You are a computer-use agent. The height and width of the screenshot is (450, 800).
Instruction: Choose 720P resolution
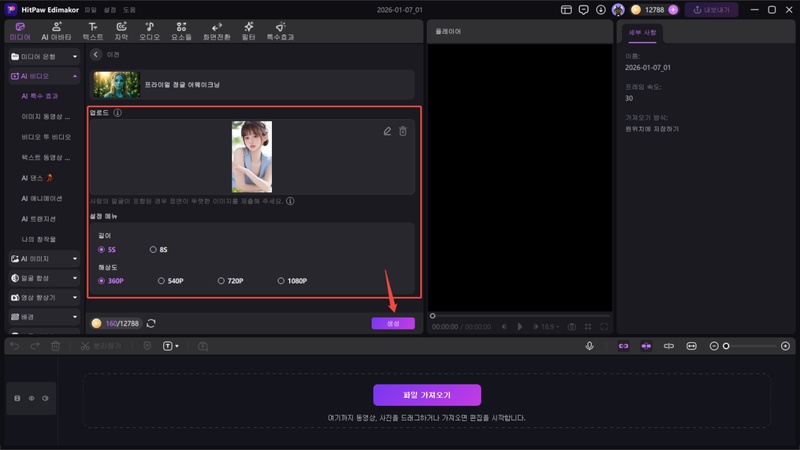point(230,281)
